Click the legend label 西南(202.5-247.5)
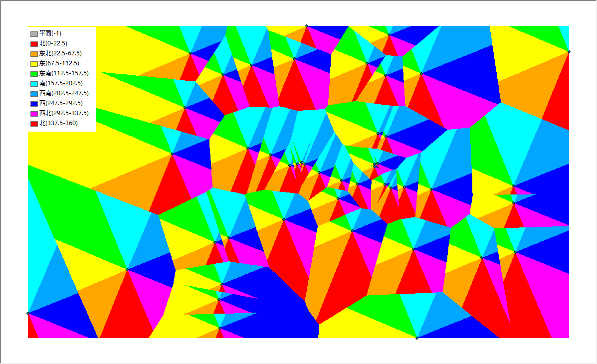 [64, 93]
